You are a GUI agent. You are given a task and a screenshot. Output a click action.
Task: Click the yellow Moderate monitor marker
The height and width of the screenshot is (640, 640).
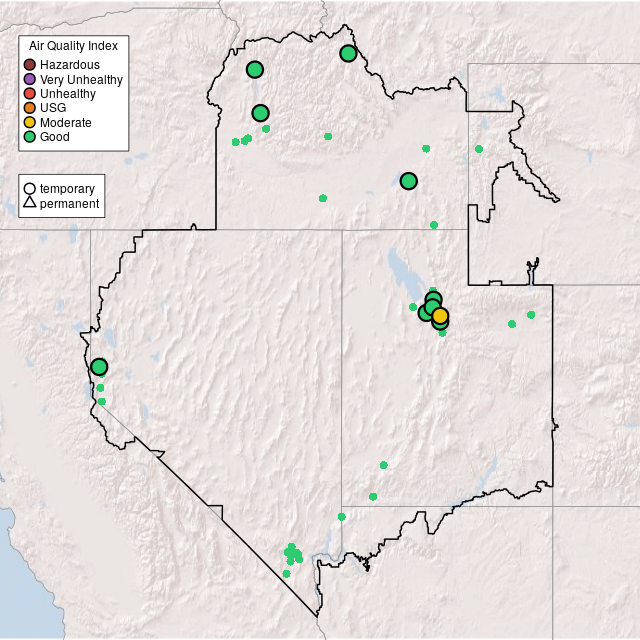point(440,316)
